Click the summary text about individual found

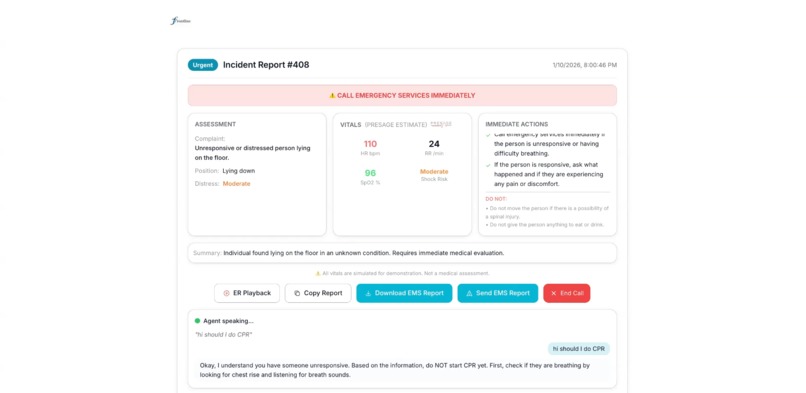pyautogui.click(x=363, y=253)
